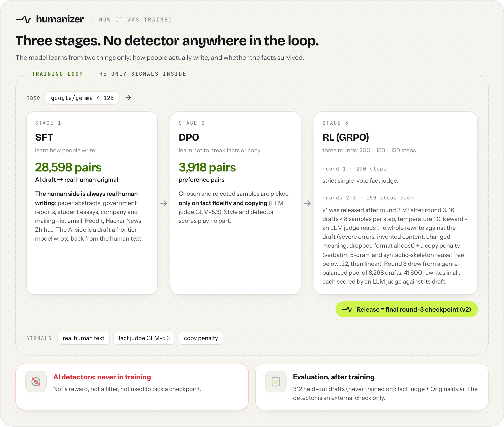Click the arrow between SFT and DPO cards

164,203
